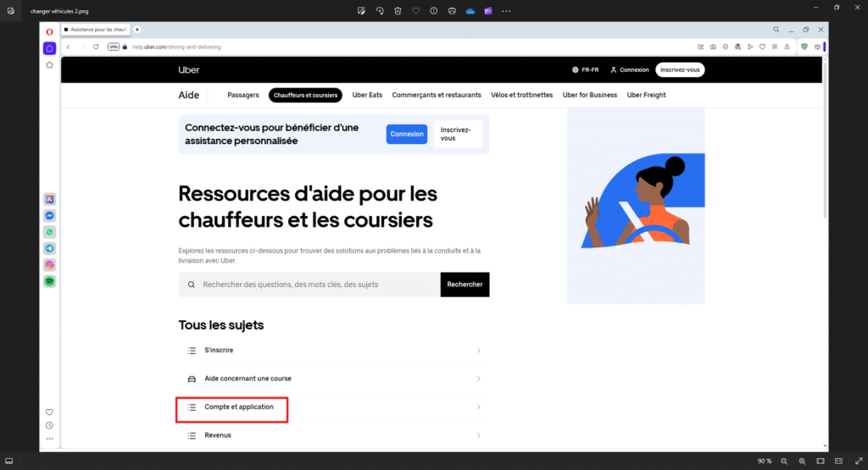
Task: Open the FR-FR language selector
Action: 585,70
